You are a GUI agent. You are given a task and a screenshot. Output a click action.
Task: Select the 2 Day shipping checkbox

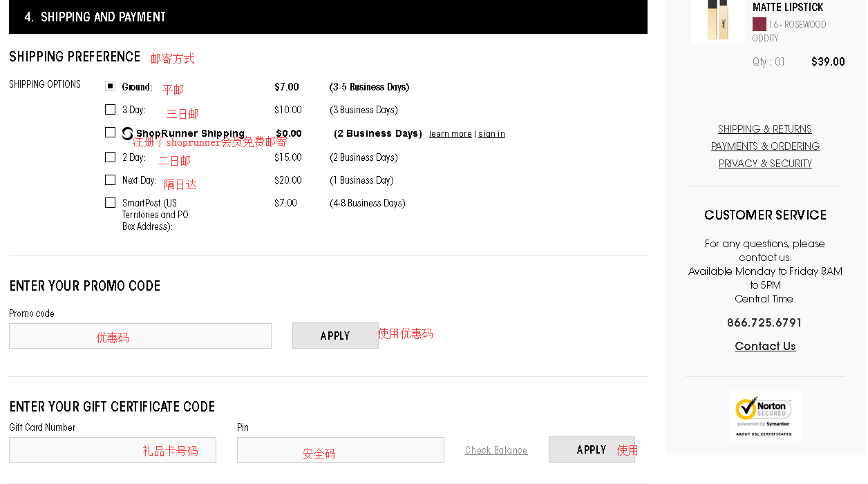pos(110,157)
